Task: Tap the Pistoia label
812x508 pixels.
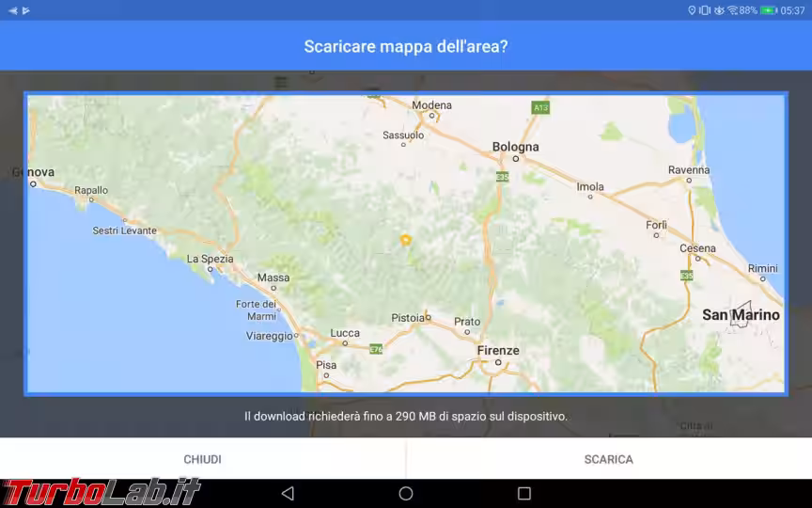Action: pyautogui.click(x=408, y=318)
